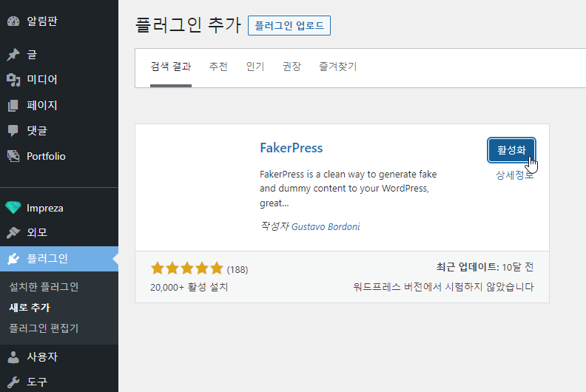Click the FakerPress description text
The image size is (586, 392).
tap(348, 189)
